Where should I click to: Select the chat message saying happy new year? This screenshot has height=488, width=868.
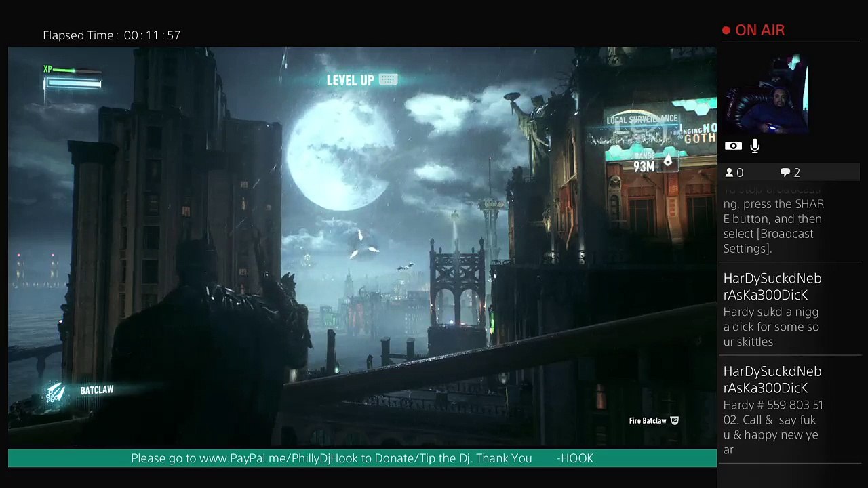coord(772,410)
